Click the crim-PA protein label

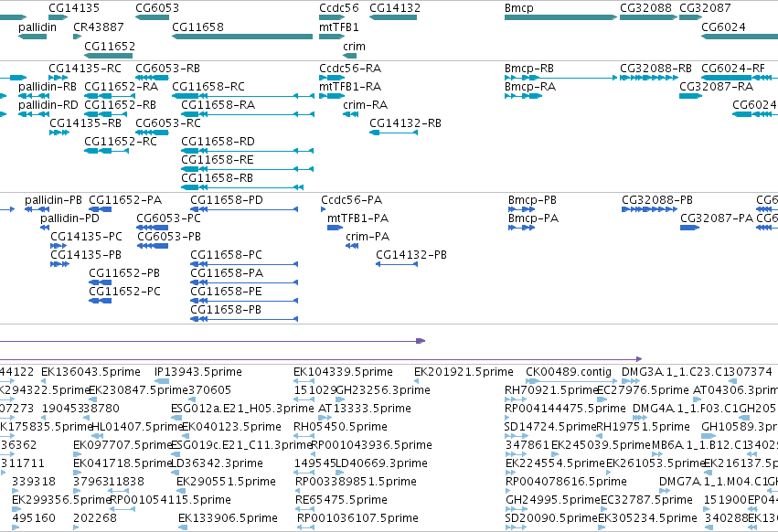[x=368, y=237]
